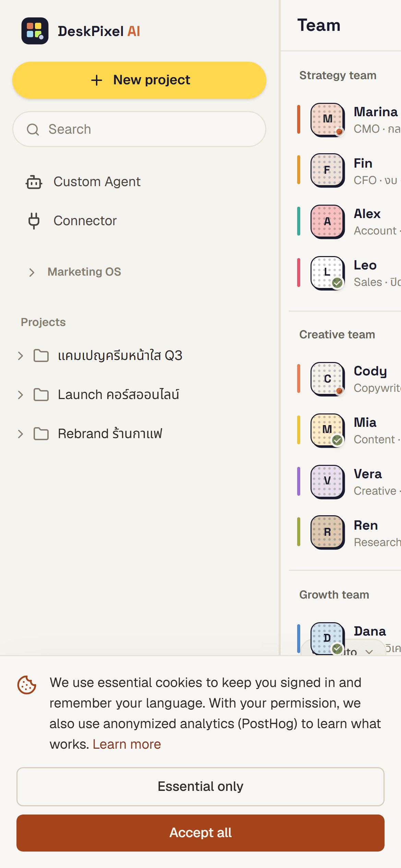Click the cookie icon in the banner

tap(27, 685)
